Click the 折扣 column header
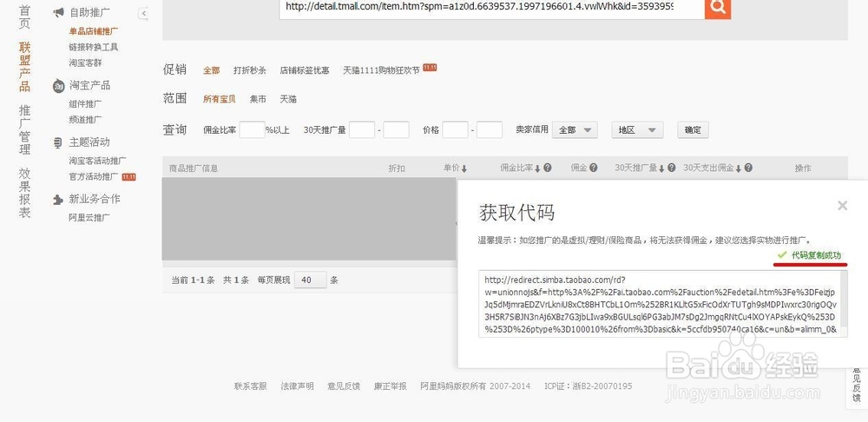The width and height of the screenshot is (868, 422). (397, 168)
